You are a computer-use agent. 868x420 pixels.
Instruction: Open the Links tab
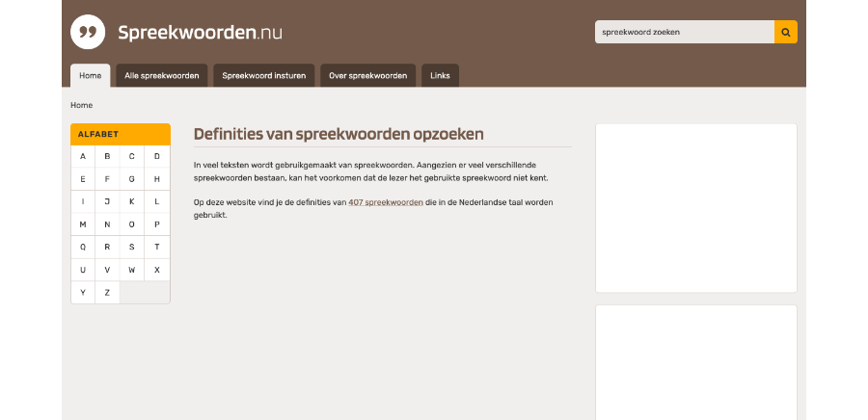[440, 76]
